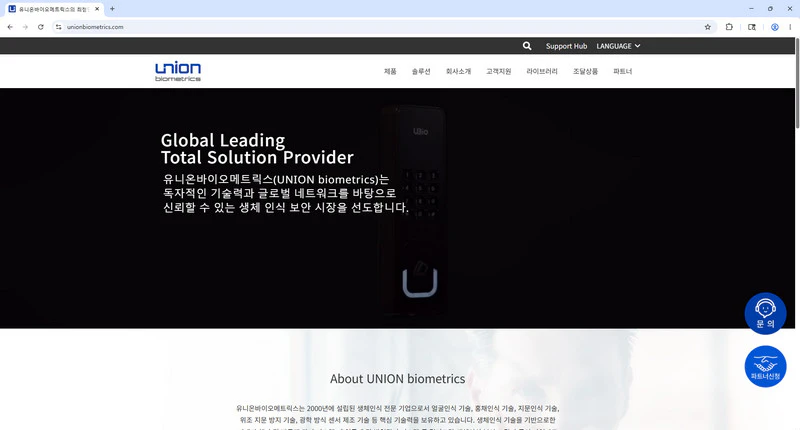Open the 회사소개 menu

tap(458, 71)
